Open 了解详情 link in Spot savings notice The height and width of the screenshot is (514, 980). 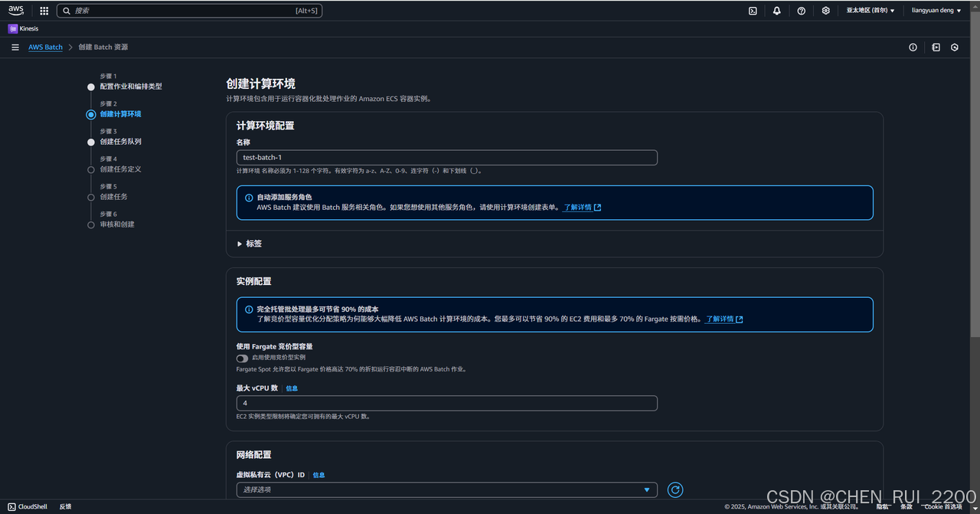point(724,319)
